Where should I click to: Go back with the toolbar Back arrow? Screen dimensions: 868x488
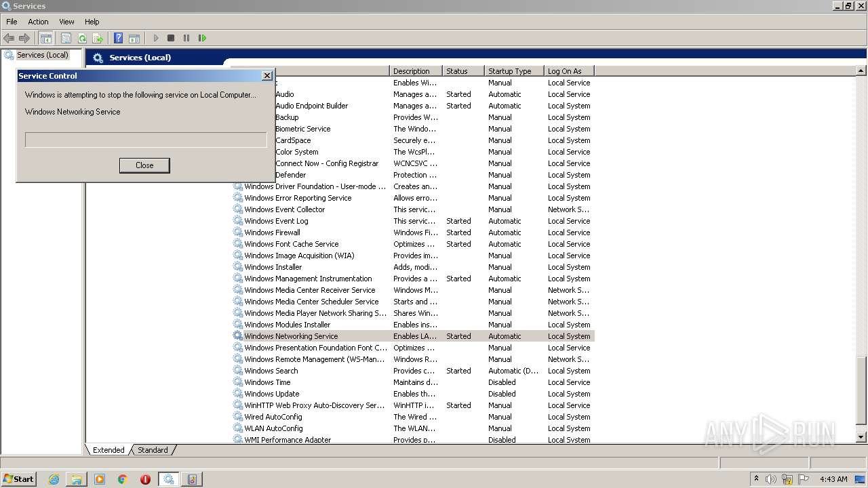pos(9,39)
